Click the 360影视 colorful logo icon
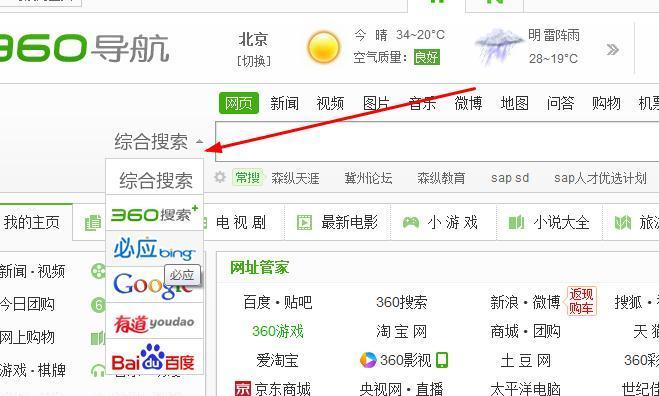659x396 pixels. point(368,360)
